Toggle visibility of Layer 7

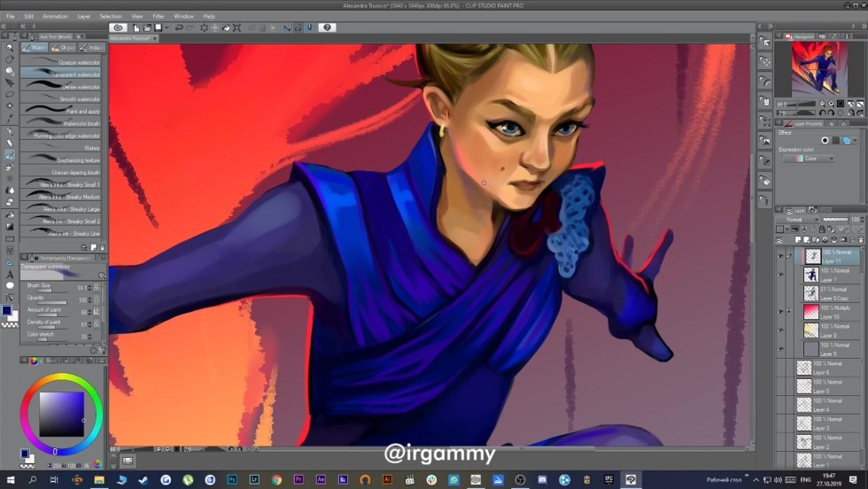pyautogui.click(x=781, y=274)
